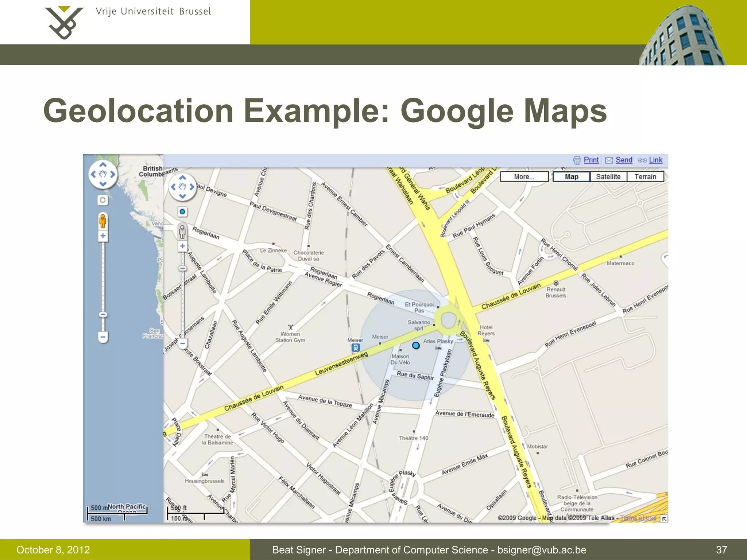Click the Chocolaterie Duval sa label
The height and width of the screenshot is (560, 747).
pyautogui.click(x=309, y=256)
